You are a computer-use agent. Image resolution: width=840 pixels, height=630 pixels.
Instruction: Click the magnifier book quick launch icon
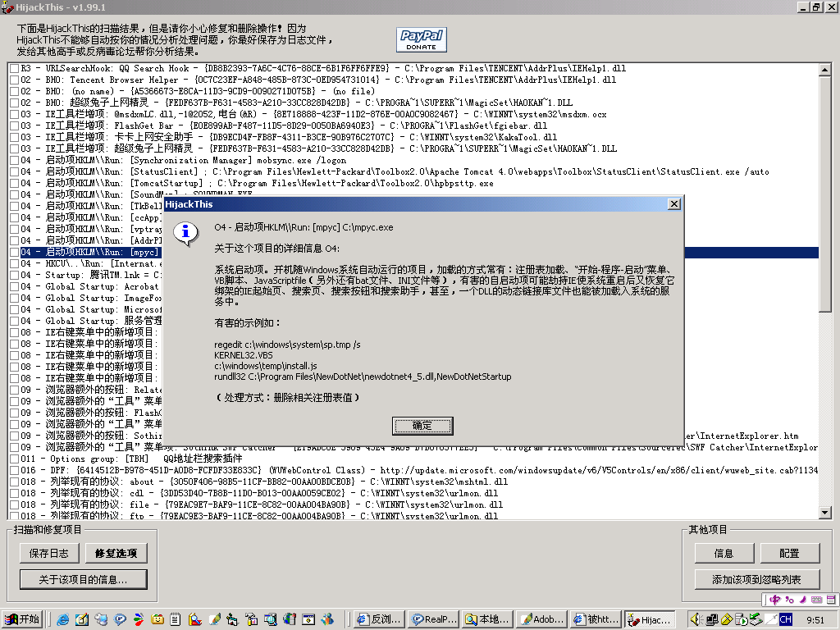pos(194,619)
